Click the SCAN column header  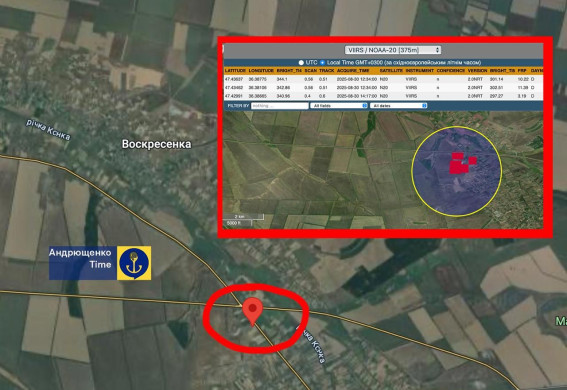[x=310, y=71]
